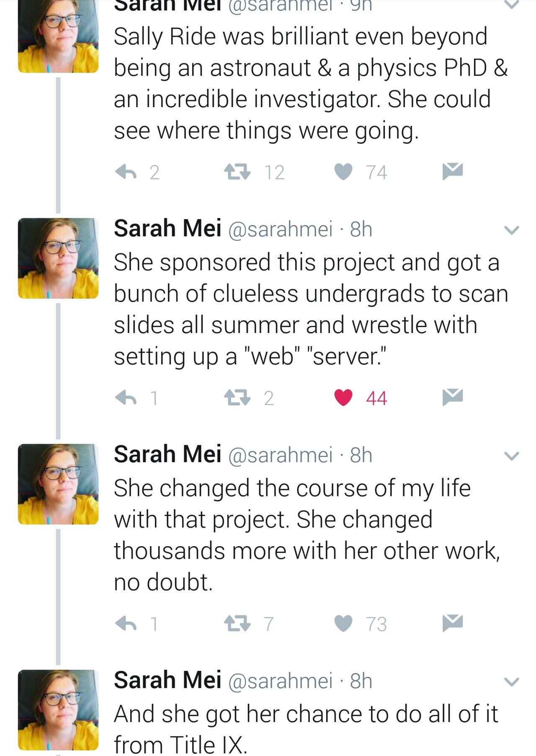Viewport: 536px width, 756px height.
Task: Unlike the tweet with 44 likes
Action: tap(343, 397)
